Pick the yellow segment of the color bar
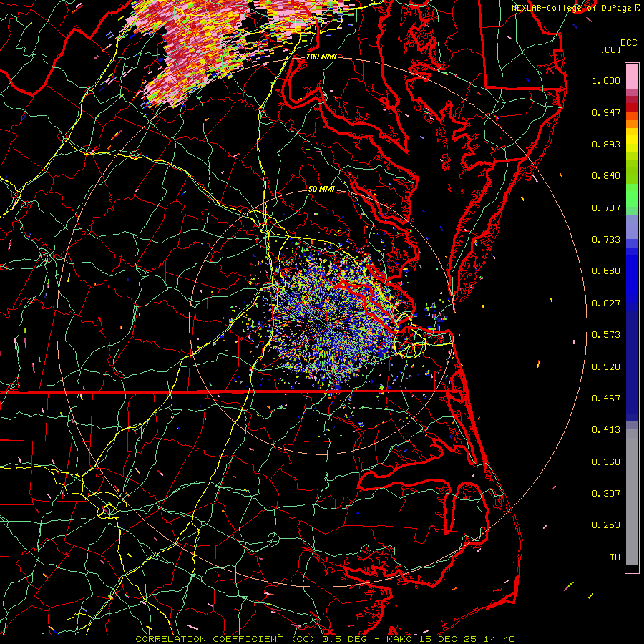 pyautogui.click(x=632, y=140)
